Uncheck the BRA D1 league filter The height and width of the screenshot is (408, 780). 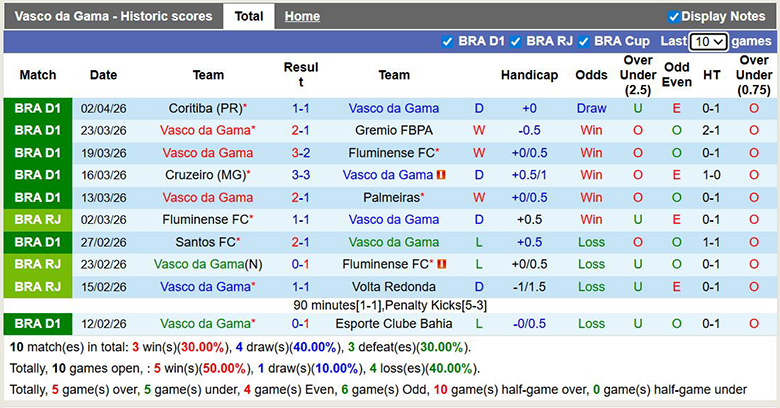(x=447, y=41)
